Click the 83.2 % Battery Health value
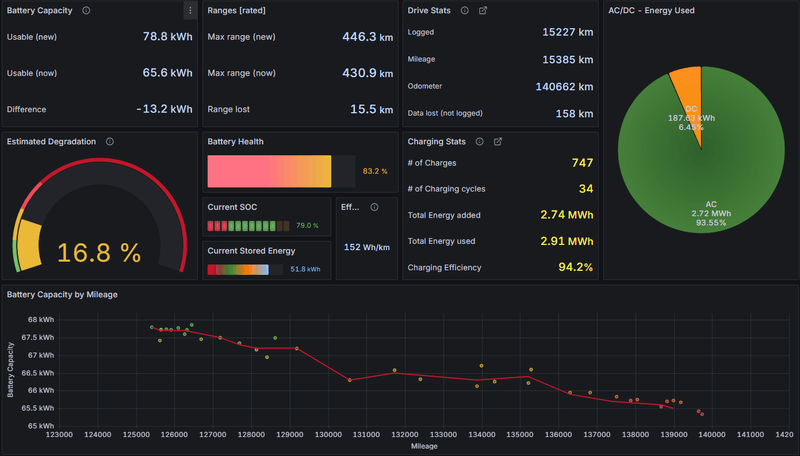 (x=375, y=171)
